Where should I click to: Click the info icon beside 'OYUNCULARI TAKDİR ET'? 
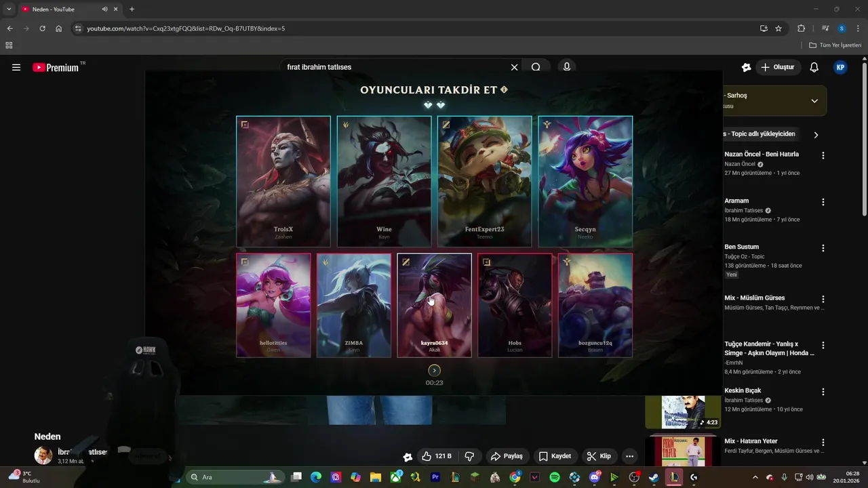504,89
